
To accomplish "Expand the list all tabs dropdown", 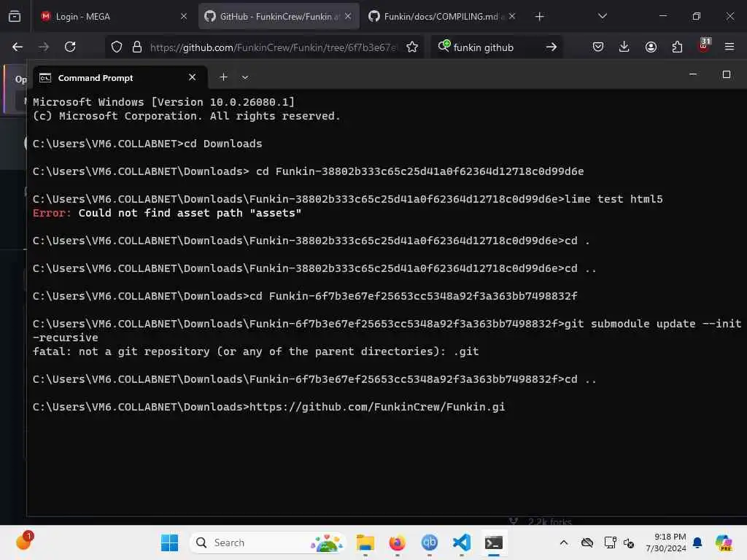I will (603, 17).
